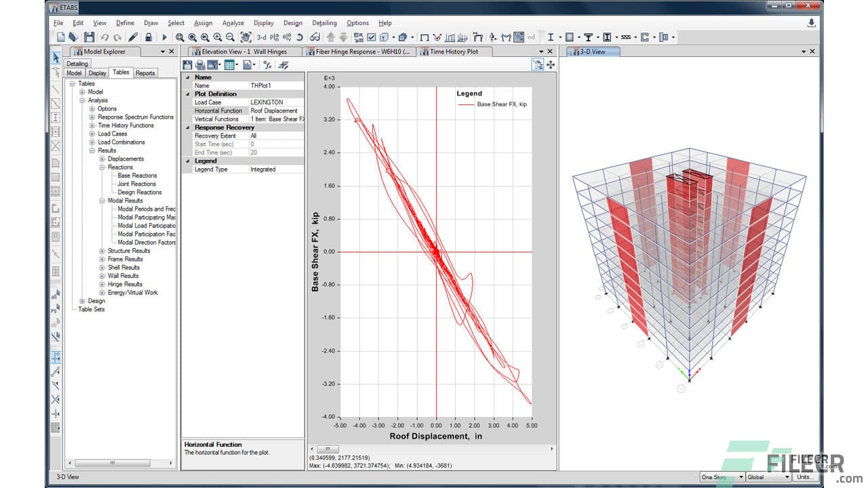Toggle the model lock padlock icon
Image resolution: width=868 pixels, height=488 pixels.
click(149, 37)
